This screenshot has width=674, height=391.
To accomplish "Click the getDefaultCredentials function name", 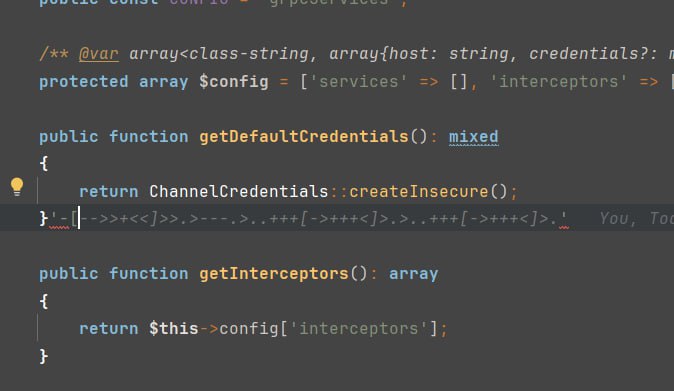I will (x=303, y=137).
